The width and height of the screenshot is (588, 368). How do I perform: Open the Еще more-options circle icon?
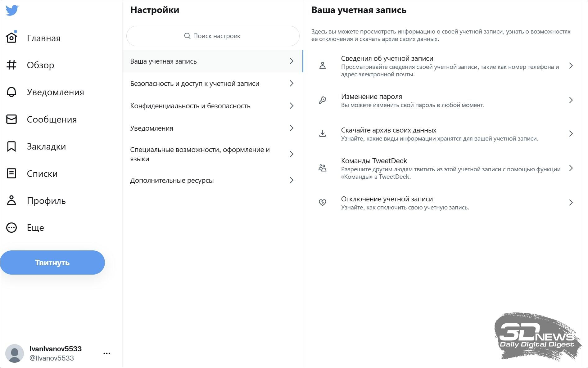pyautogui.click(x=11, y=228)
